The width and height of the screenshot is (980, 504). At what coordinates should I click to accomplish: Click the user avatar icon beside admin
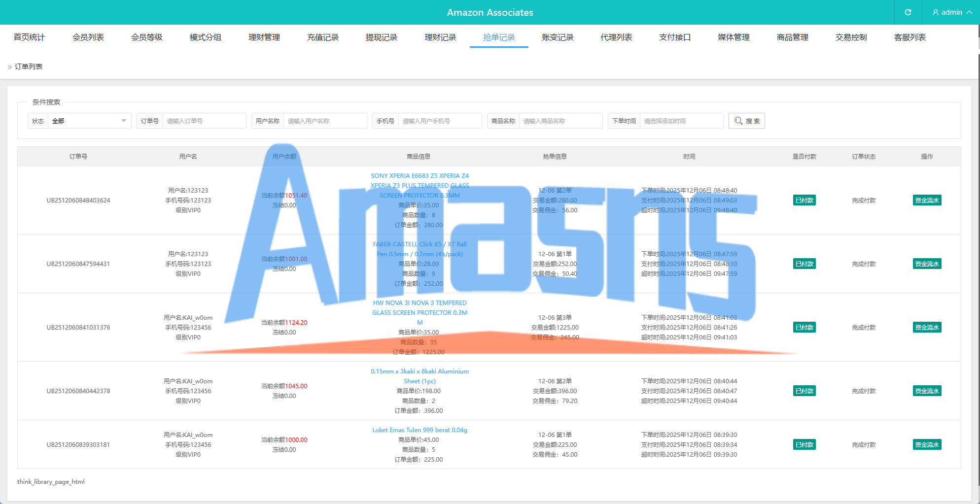pyautogui.click(x=936, y=12)
